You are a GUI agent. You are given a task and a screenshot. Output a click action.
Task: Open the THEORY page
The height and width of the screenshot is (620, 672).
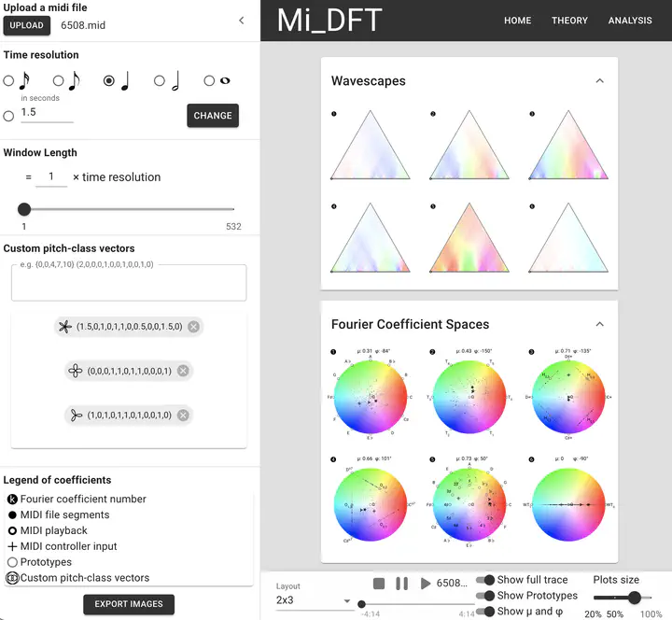coord(569,21)
